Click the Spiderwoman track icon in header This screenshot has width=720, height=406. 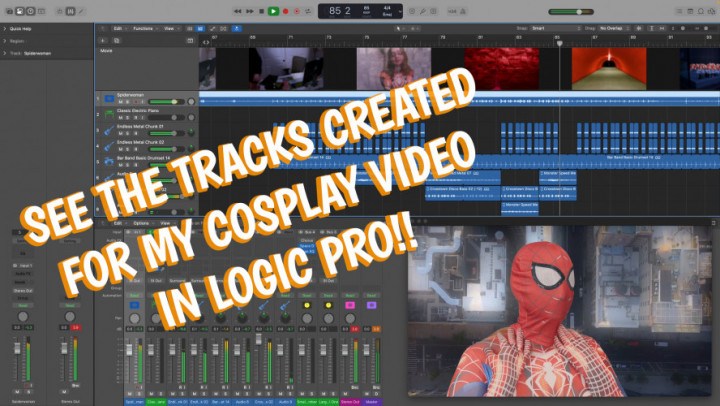[x=110, y=100]
